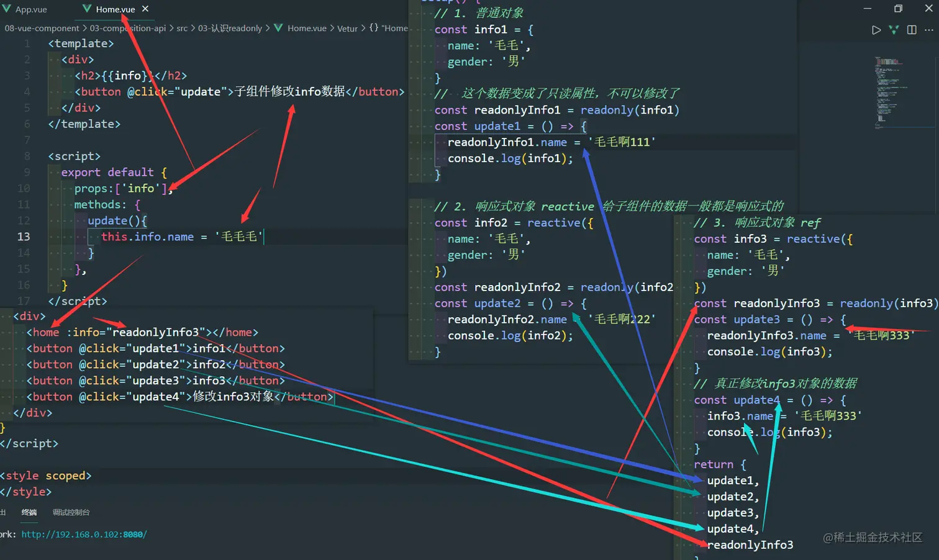Click the 'update4,' entry in return block
Image resolution: width=939 pixels, height=560 pixels.
click(733, 529)
